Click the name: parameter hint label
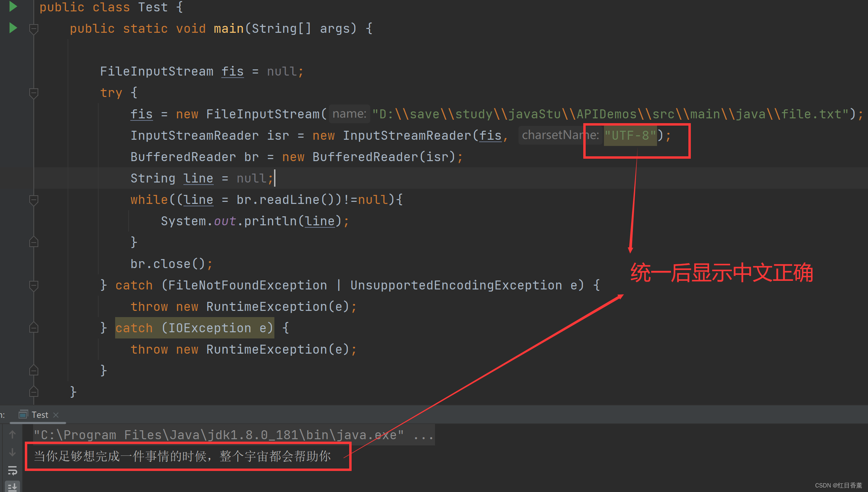 (x=349, y=114)
